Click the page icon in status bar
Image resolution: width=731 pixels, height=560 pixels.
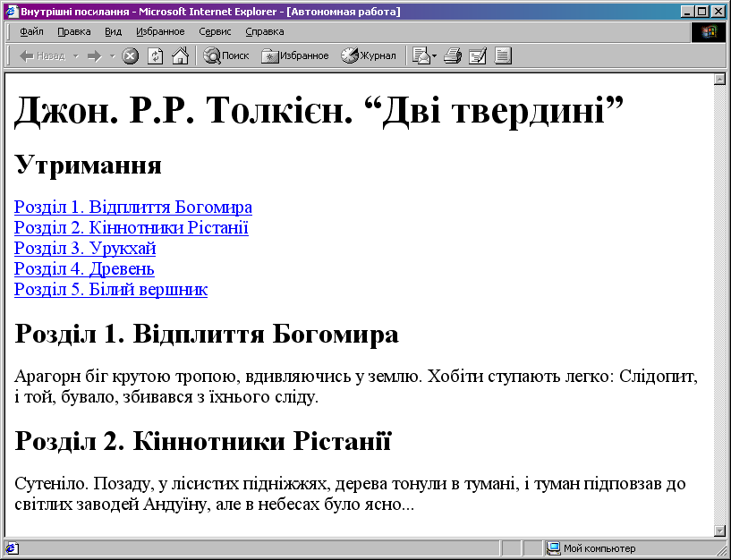point(12,548)
